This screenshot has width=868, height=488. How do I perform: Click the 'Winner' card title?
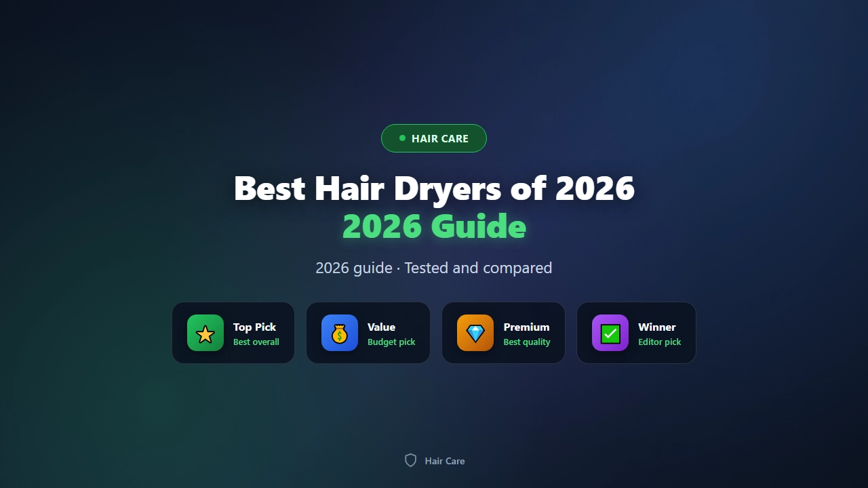coord(657,327)
